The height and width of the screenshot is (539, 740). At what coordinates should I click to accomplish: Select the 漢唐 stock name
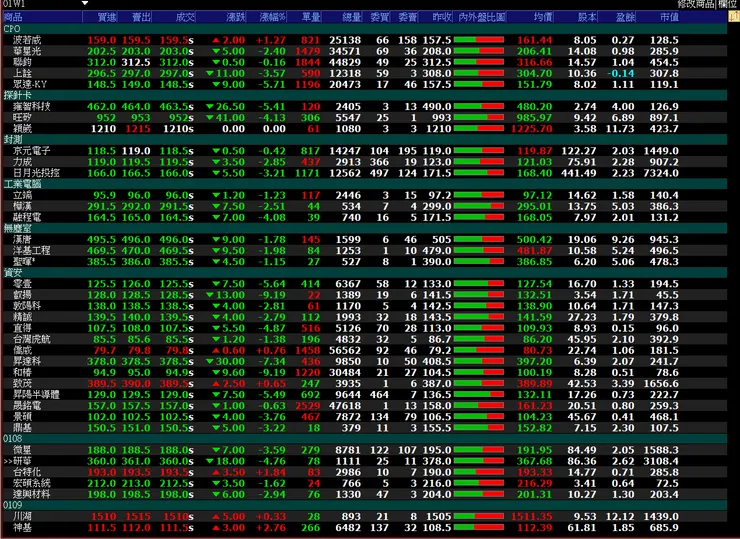click(23, 240)
